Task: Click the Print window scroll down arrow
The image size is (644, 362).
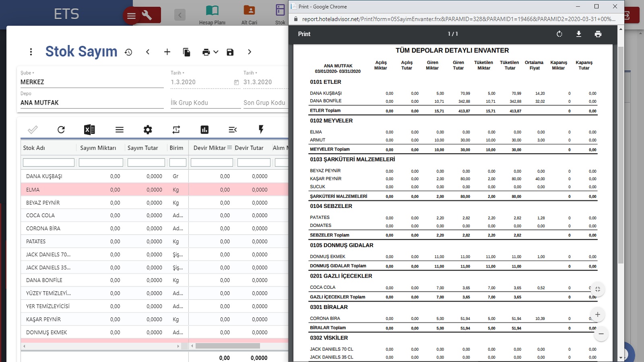Action: pyautogui.click(x=621, y=357)
